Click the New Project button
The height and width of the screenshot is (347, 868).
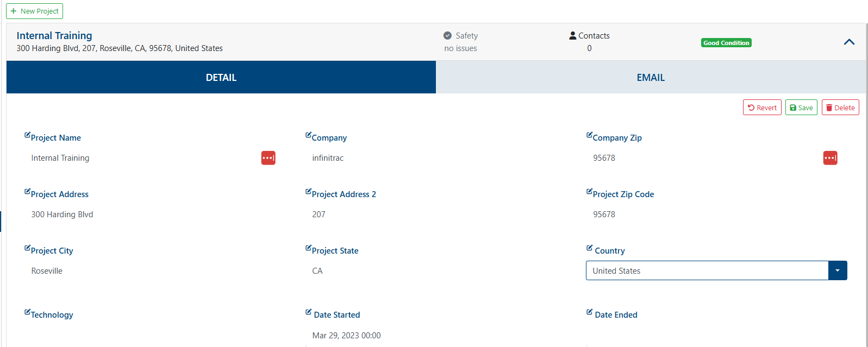35,11
